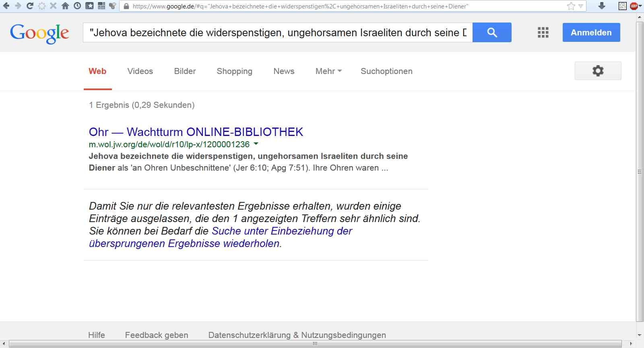Go forward with the browser forward arrow

coord(18,6)
